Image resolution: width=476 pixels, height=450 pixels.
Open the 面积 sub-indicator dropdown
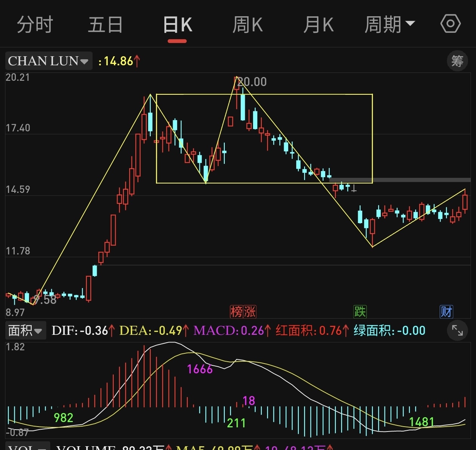pyautogui.click(x=25, y=331)
